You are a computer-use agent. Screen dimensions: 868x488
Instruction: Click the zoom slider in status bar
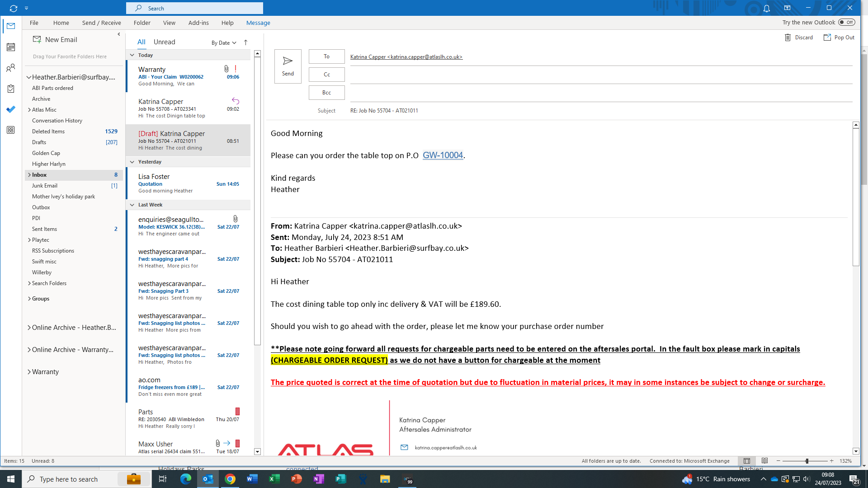point(807,461)
